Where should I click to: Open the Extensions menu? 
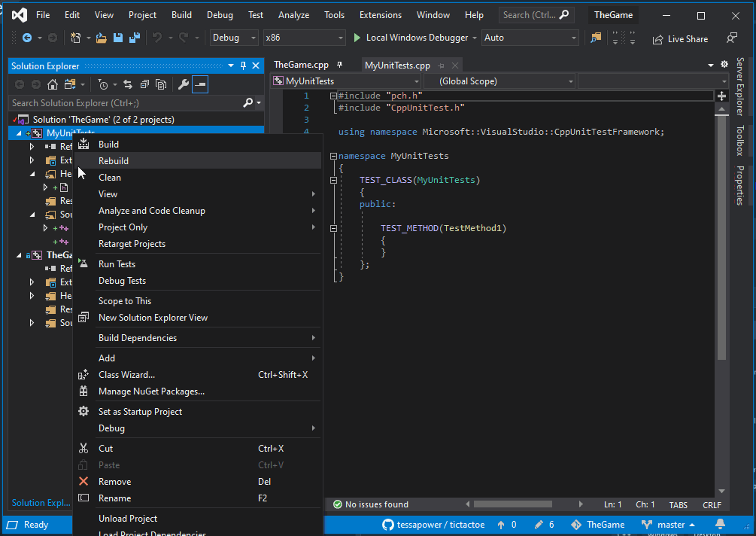[380, 14]
